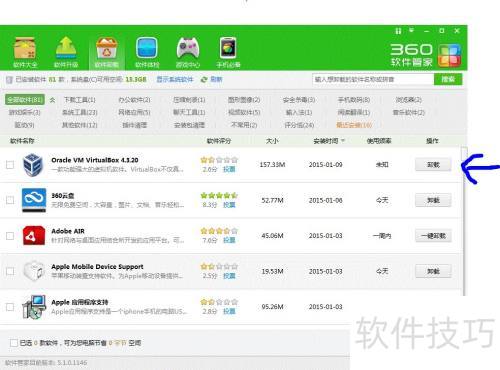Filter by 下载工具(1) category
This screenshot has height=370, width=500.
[79, 100]
